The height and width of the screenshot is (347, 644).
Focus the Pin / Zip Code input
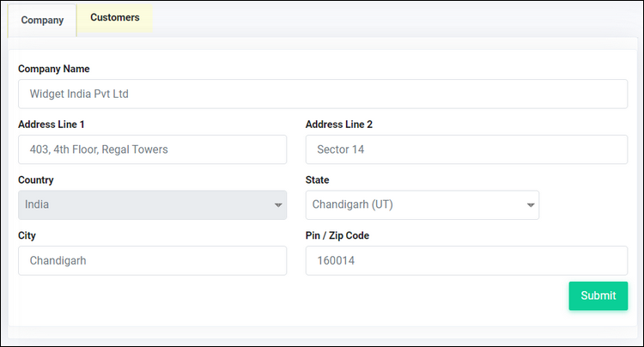466,261
